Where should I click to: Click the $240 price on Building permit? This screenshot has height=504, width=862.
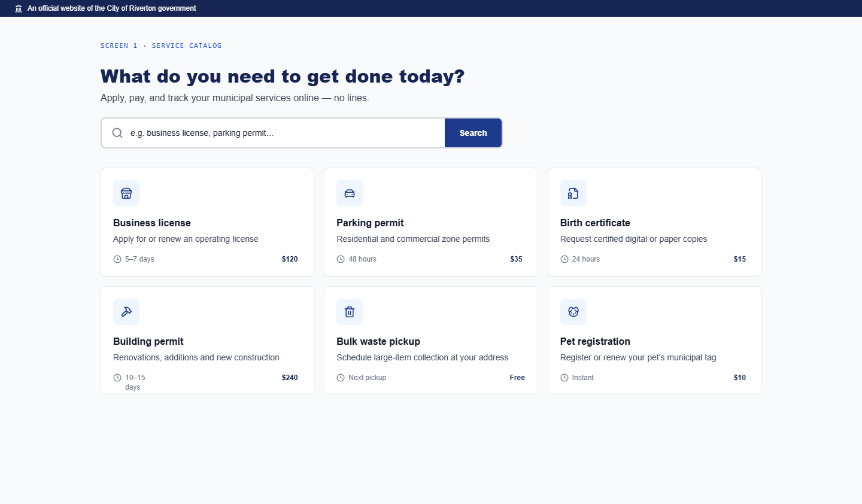[x=290, y=378]
